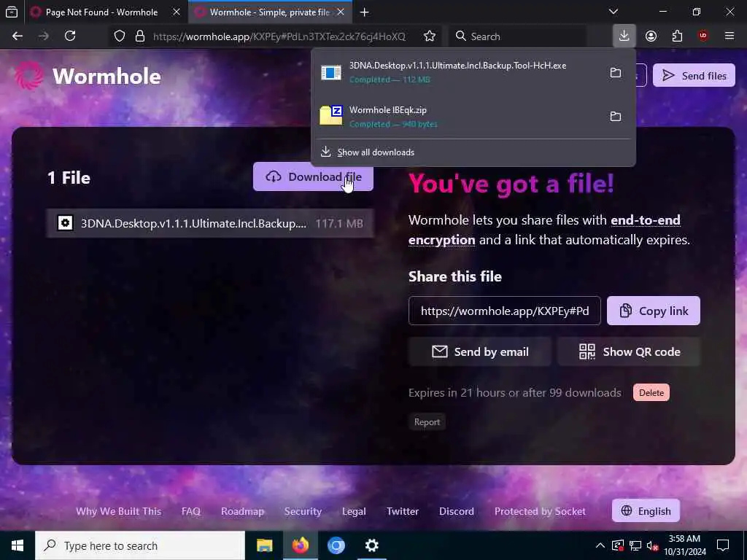This screenshot has width=747, height=560.
Task: Click the Download file button
Action: [313, 176]
